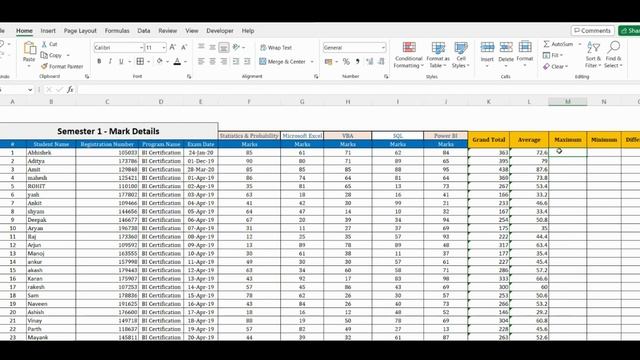Click Increase Indent icon
The width and height of the screenshot is (640, 360).
click(247, 62)
